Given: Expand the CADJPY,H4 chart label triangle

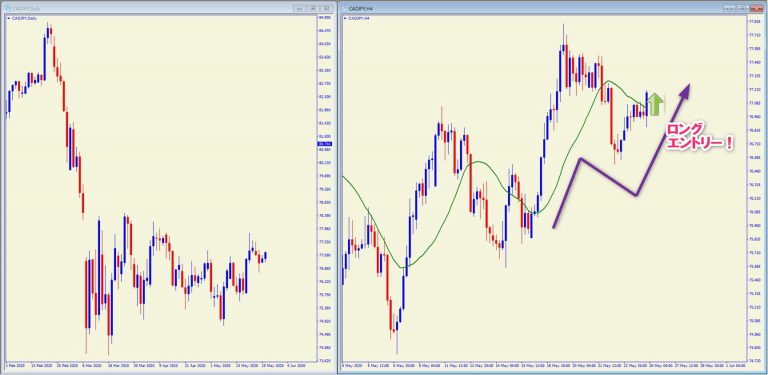Looking at the screenshot, I should pyautogui.click(x=345, y=19).
